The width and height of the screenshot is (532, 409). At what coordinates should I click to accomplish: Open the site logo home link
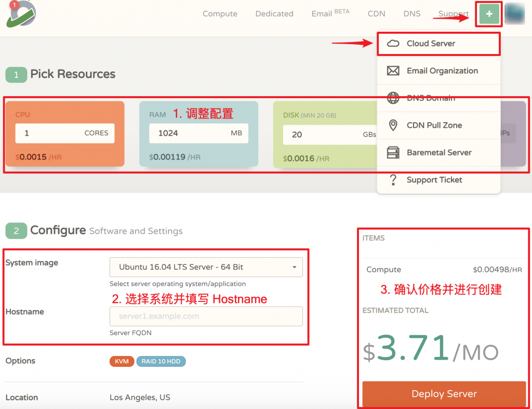pyautogui.click(x=21, y=14)
